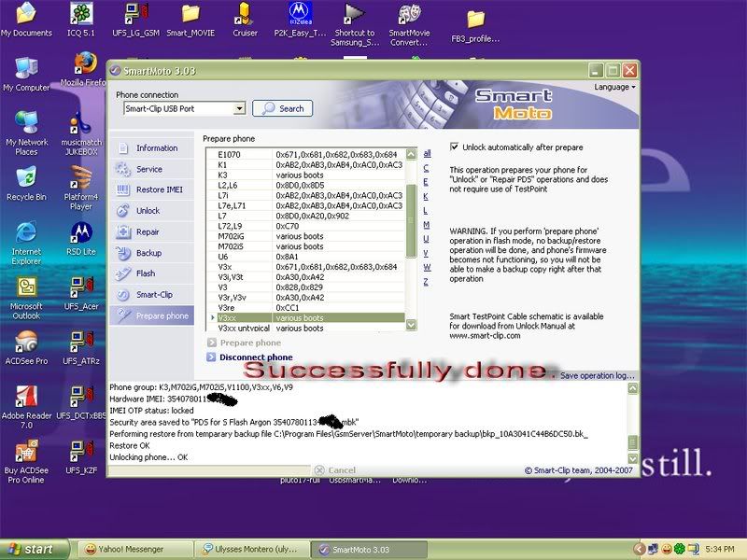Open the My Documents desktop icon
The image size is (747, 560).
click(x=26, y=20)
